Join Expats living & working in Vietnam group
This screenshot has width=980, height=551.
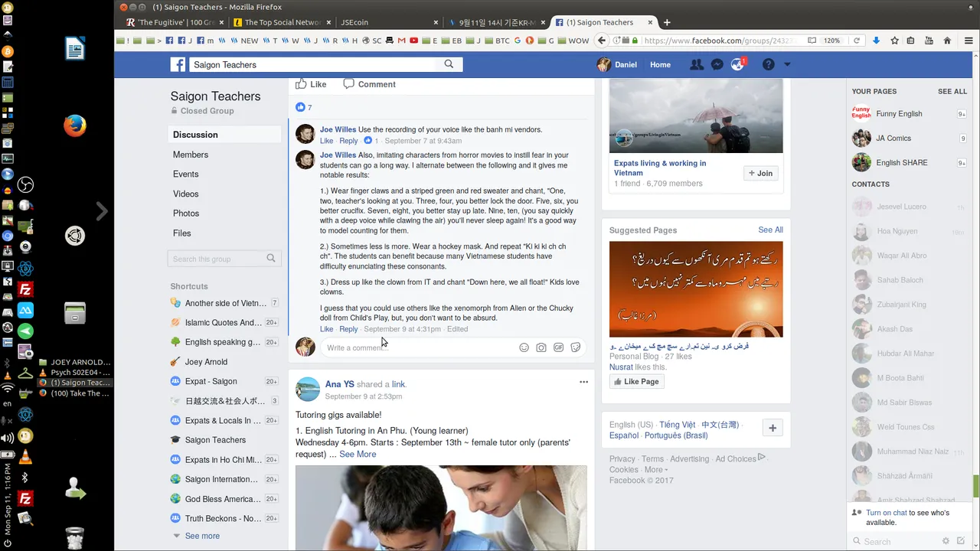761,174
